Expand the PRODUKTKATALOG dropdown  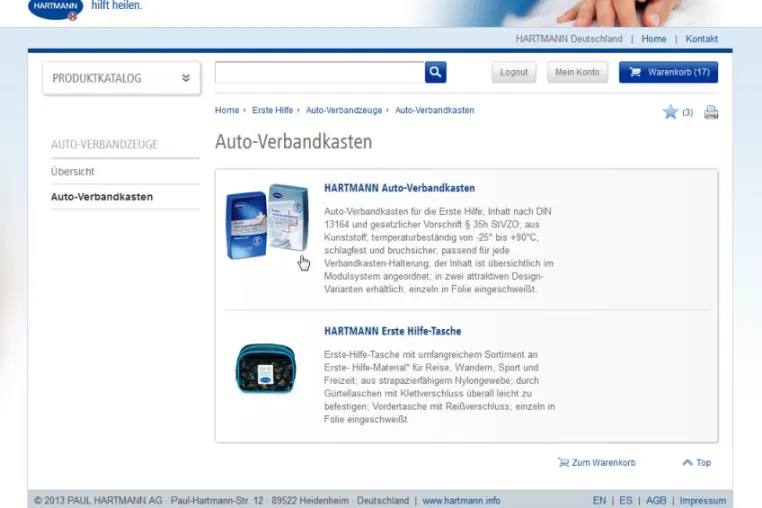click(121, 78)
